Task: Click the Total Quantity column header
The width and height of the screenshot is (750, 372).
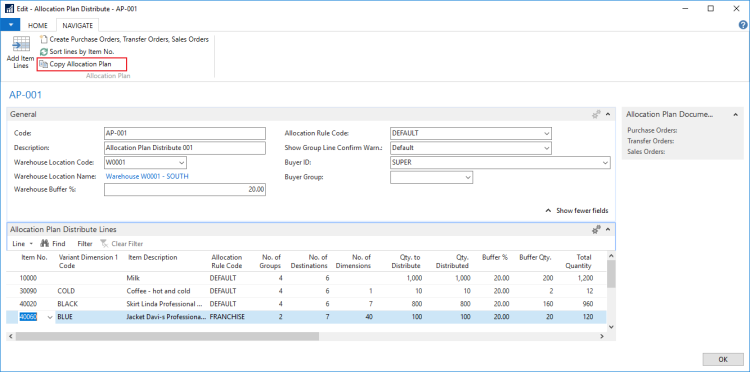Action: point(578,262)
